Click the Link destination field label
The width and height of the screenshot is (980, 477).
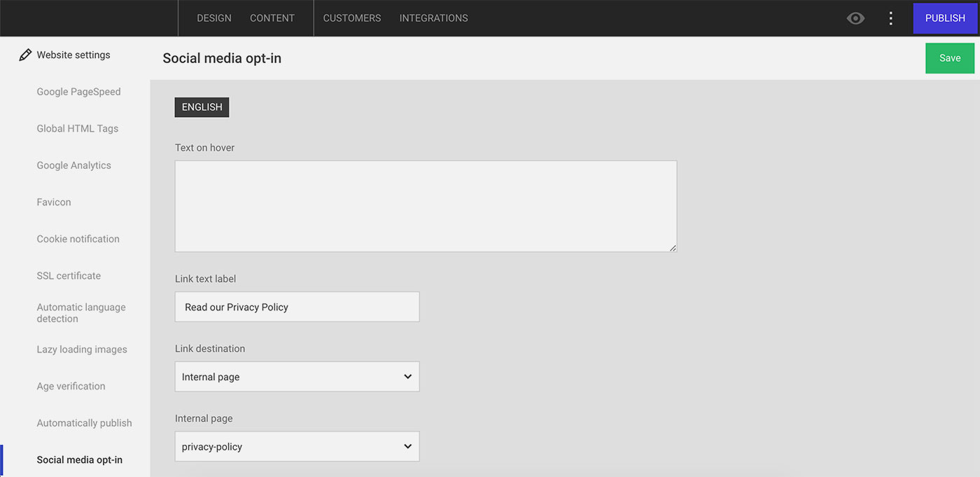210,349
